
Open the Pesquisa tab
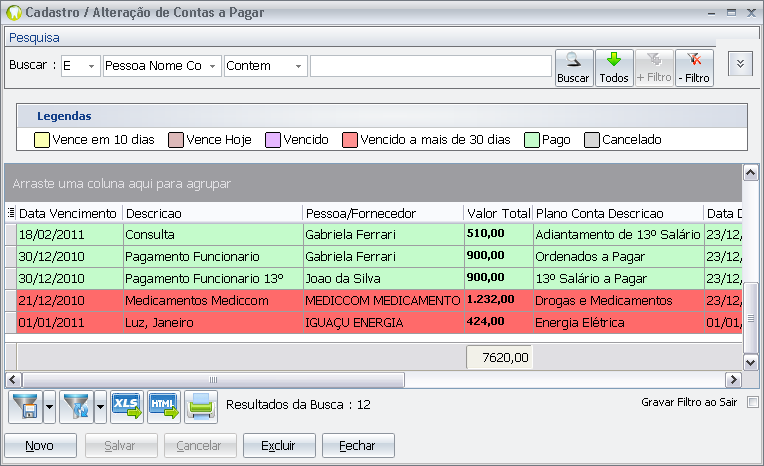(34, 38)
